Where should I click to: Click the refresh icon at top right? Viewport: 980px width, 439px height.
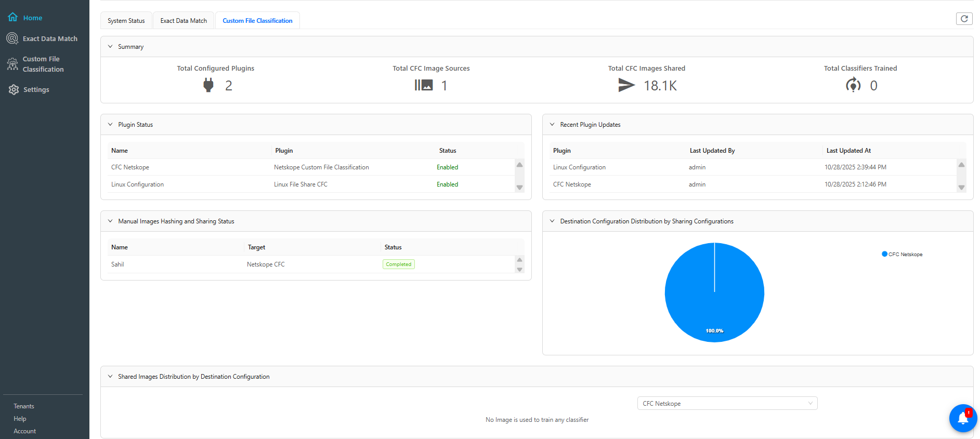[964, 19]
